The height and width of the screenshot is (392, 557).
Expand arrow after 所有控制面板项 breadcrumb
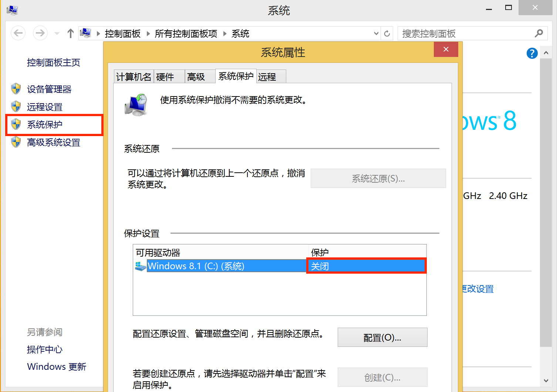(225, 34)
